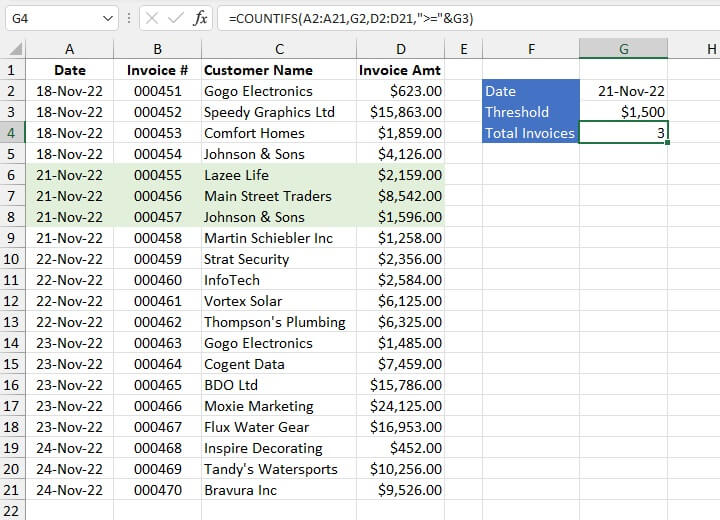Image resolution: width=720 pixels, height=520 pixels.
Task: Click the date cell 21-Nov-22 in G2
Action: click(623, 91)
